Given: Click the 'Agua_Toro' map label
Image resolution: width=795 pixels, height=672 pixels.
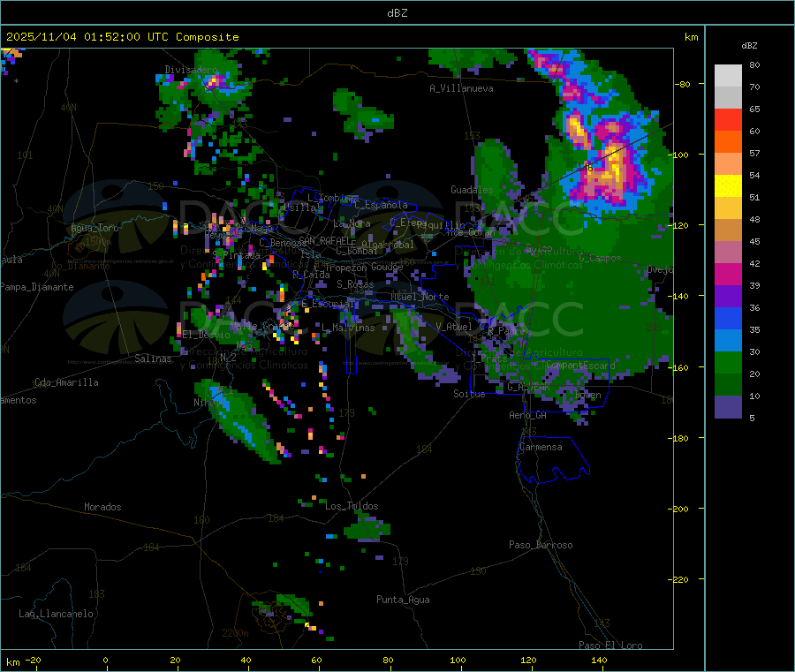Looking at the screenshot, I should (x=95, y=228).
